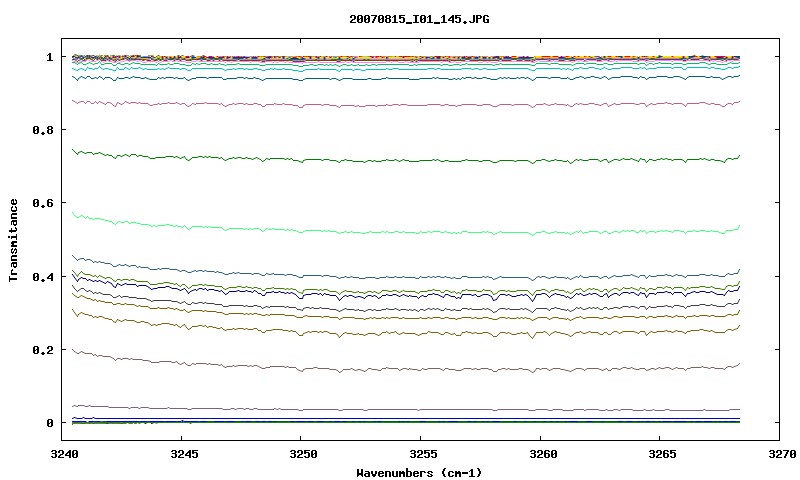Click the x-axis tick label 3240
Viewport: 800px width, 480px height.
[64, 454]
